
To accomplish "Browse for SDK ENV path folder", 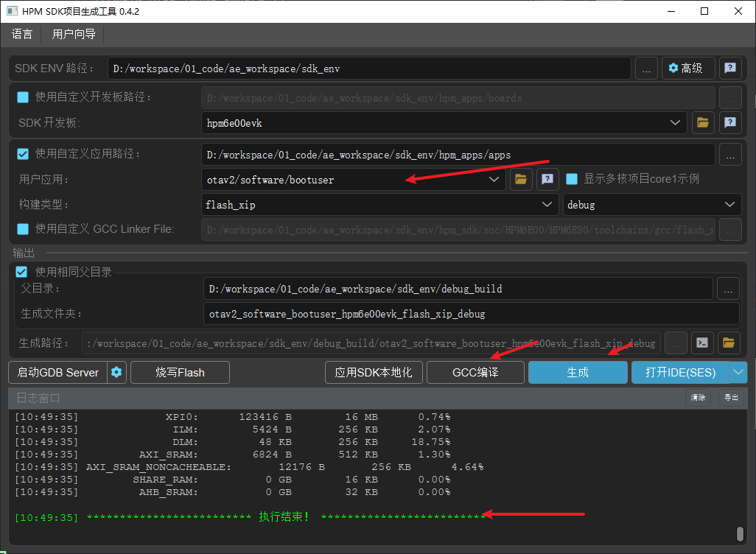I will [x=646, y=69].
